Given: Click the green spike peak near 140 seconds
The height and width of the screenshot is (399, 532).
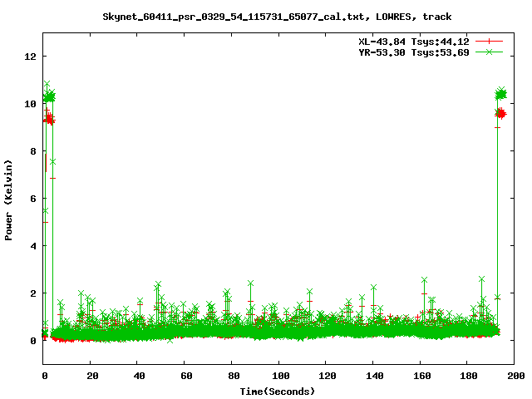Looking at the screenshot, I should click(373, 288).
